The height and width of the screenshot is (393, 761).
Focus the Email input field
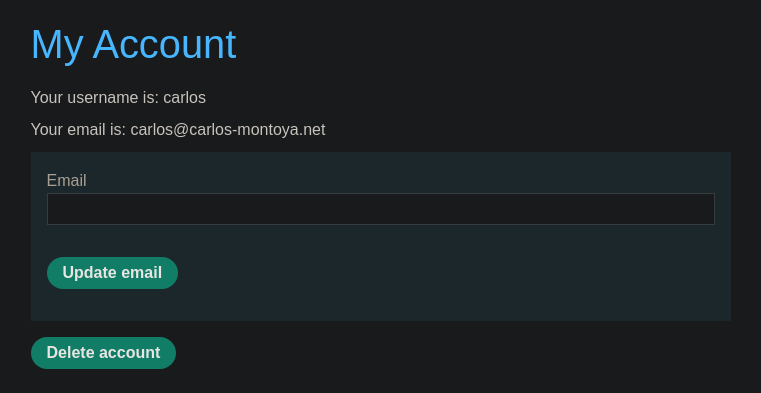pyautogui.click(x=380, y=209)
